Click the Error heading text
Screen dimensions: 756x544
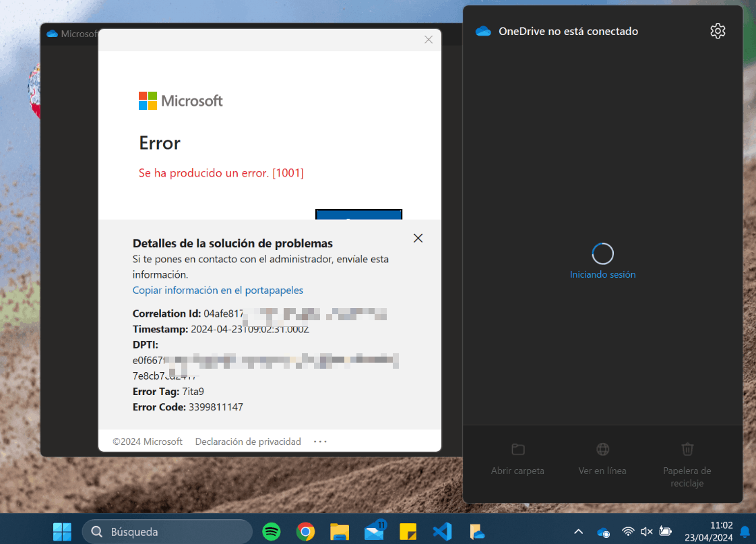pyautogui.click(x=160, y=143)
